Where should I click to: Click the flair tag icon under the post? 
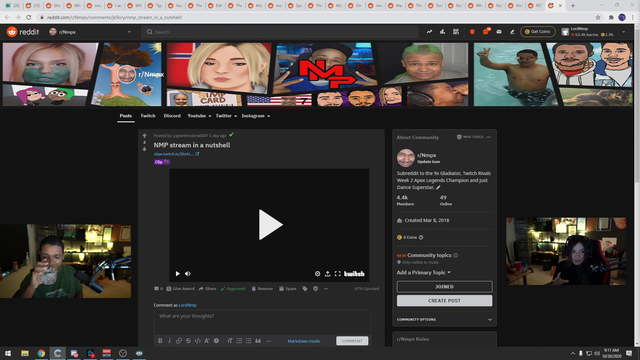[305, 289]
